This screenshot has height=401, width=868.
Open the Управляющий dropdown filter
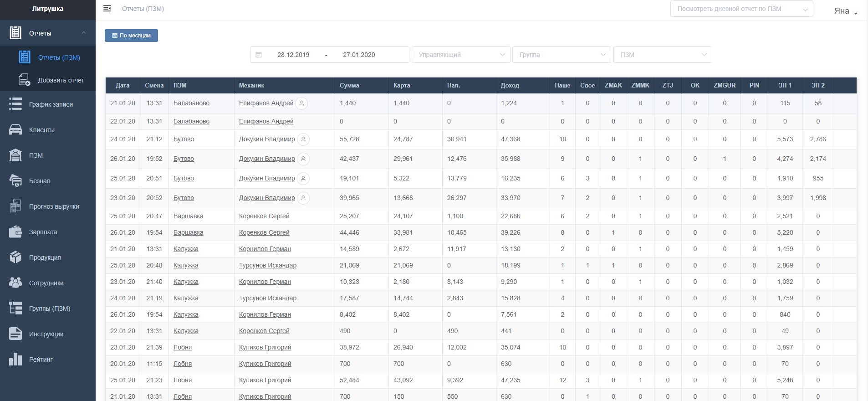tap(461, 55)
